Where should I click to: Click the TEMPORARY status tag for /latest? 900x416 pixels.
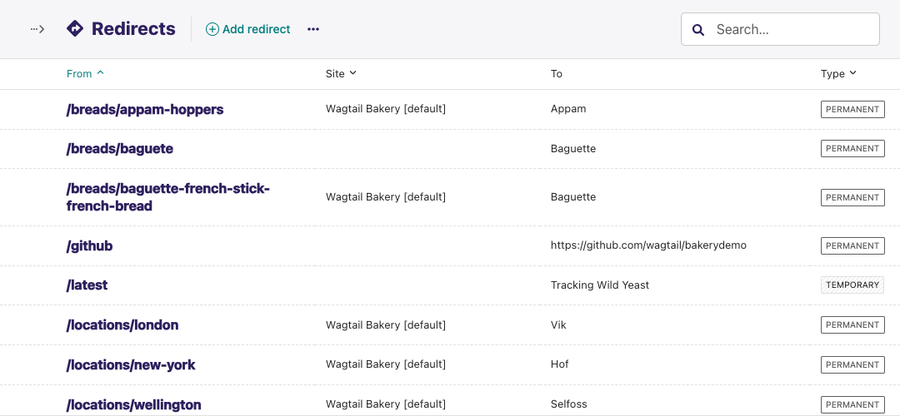[852, 285]
